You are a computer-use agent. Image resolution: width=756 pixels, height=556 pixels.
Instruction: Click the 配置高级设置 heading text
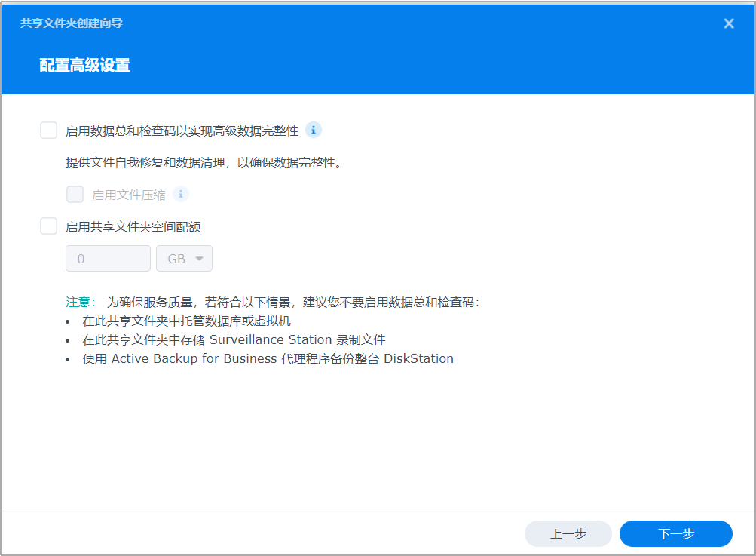(x=85, y=65)
